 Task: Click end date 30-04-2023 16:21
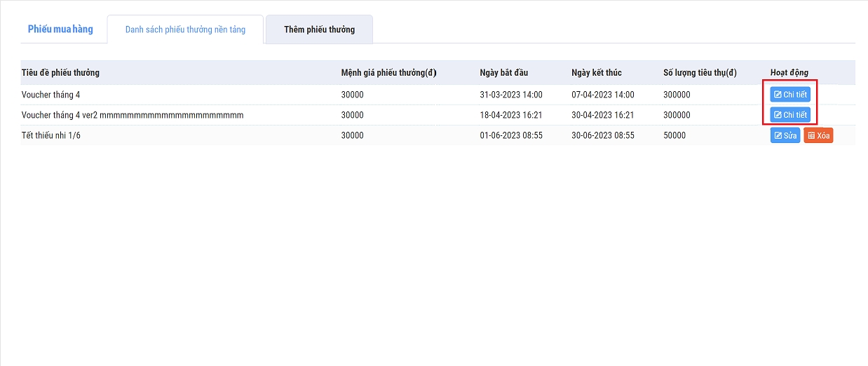tap(602, 115)
